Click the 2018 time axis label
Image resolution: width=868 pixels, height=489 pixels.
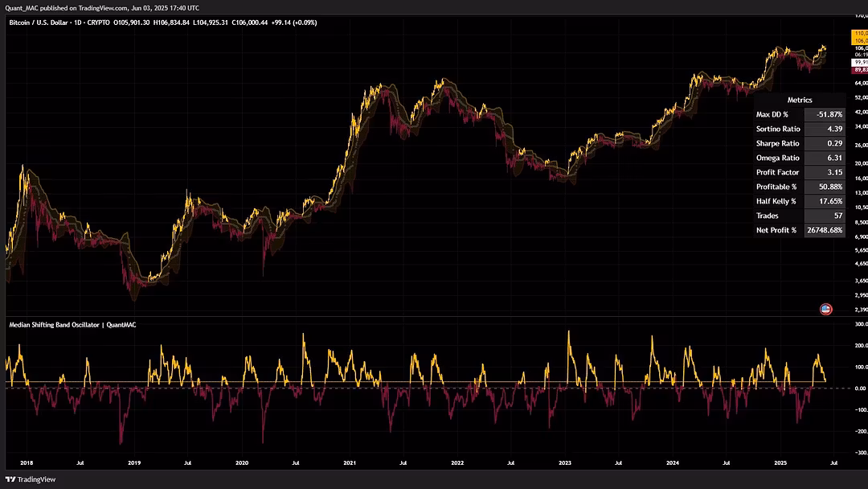pyautogui.click(x=27, y=463)
